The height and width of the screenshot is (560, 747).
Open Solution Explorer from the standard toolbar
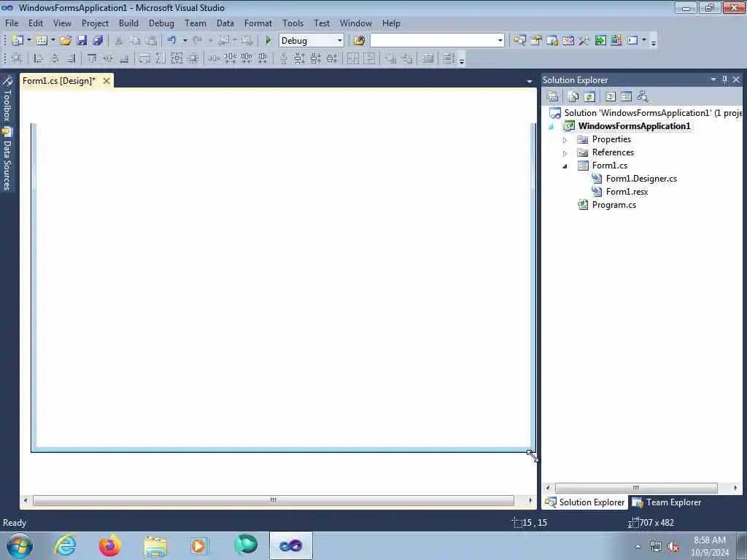click(x=519, y=41)
